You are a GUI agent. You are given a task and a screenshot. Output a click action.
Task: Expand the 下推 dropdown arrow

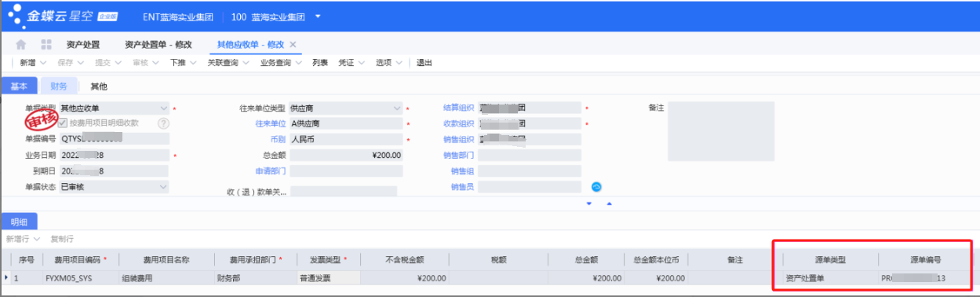pyautogui.click(x=193, y=63)
